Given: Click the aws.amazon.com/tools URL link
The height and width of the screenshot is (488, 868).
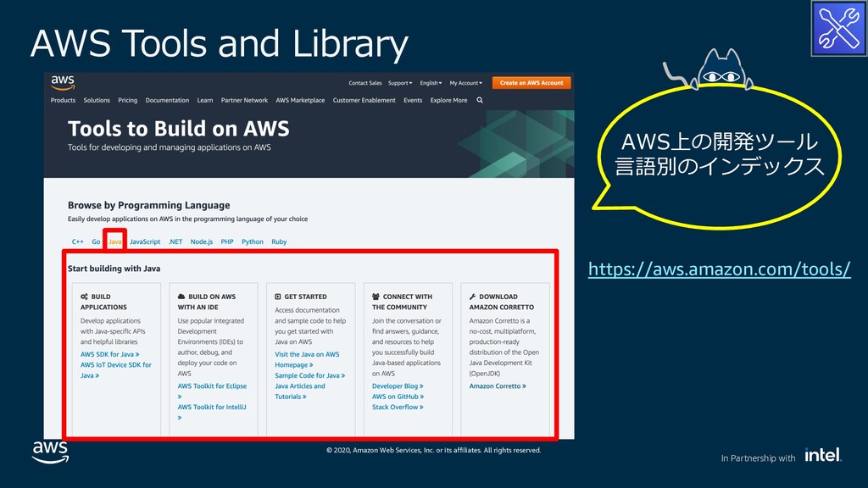Looking at the screenshot, I should coord(719,269).
